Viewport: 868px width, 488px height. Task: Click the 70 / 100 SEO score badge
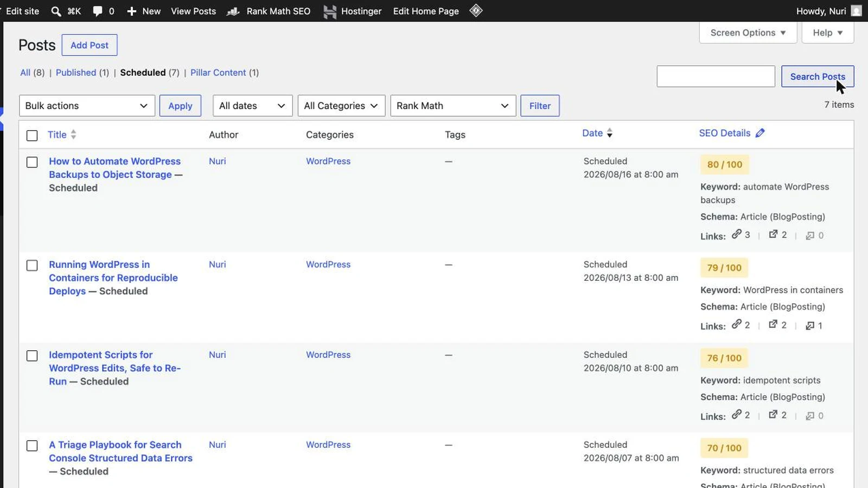click(724, 448)
